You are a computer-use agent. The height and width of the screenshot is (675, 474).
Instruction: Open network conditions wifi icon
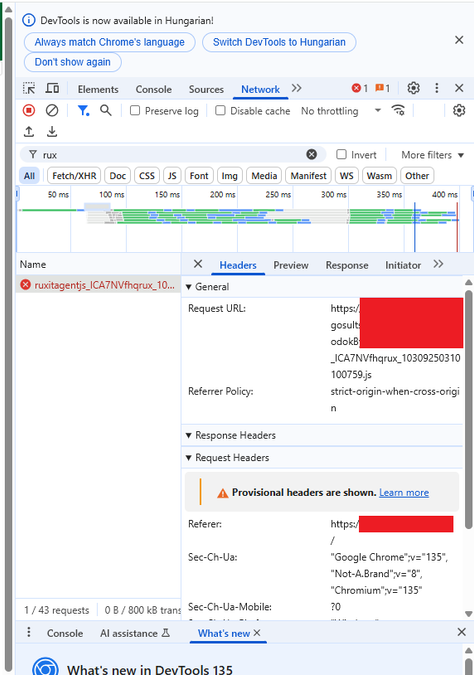(398, 111)
